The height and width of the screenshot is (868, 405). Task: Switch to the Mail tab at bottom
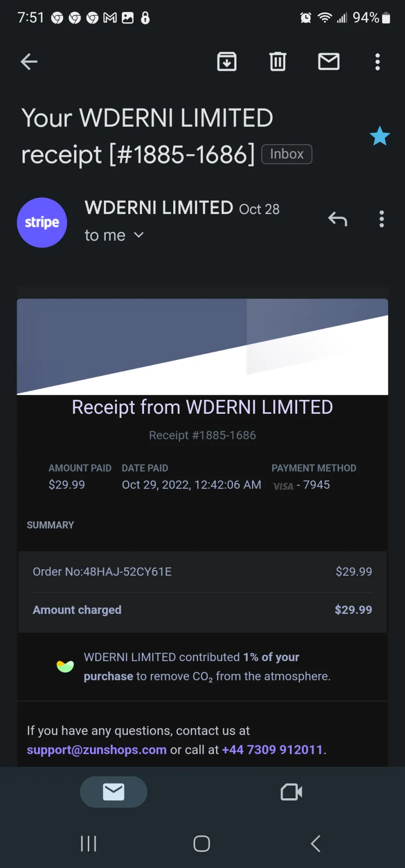point(113,792)
